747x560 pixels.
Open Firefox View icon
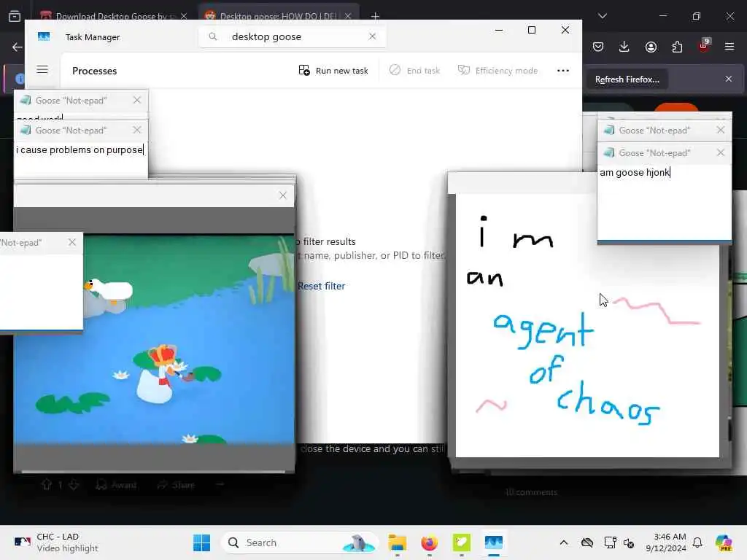point(15,16)
